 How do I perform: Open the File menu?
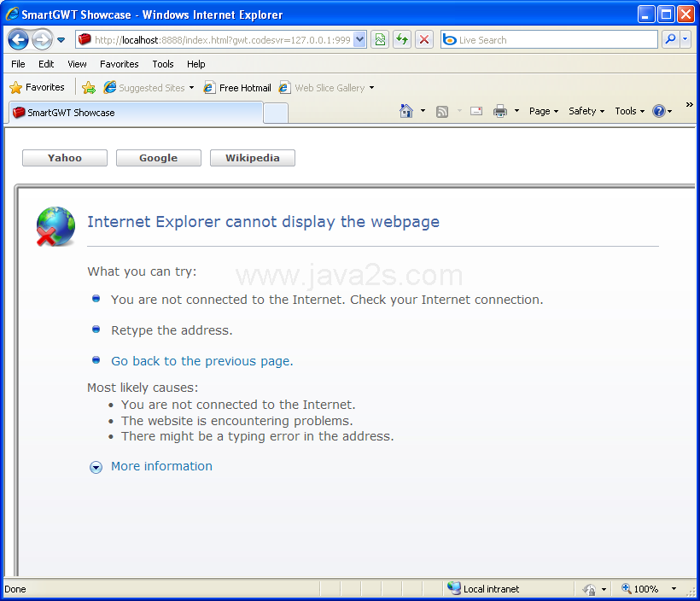[x=18, y=64]
